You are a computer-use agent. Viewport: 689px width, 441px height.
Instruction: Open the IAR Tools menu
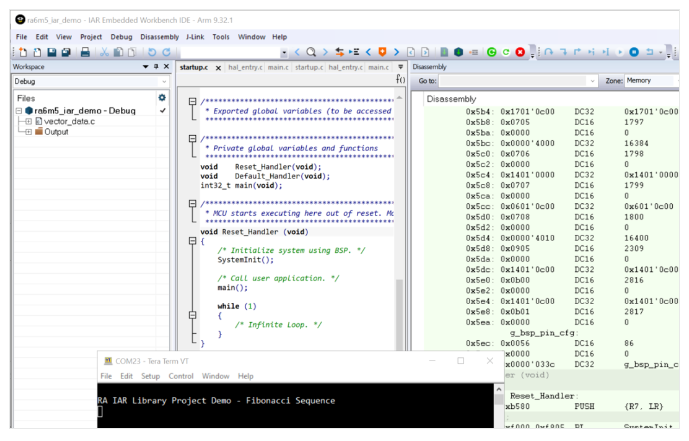[221, 37]
